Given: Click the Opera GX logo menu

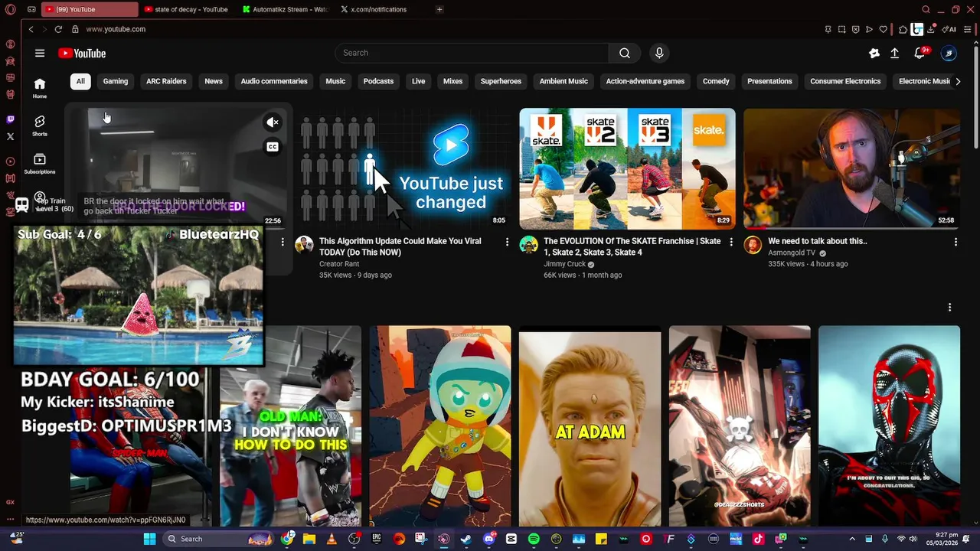Looking at the screenshot, I should tap(10, 9).
